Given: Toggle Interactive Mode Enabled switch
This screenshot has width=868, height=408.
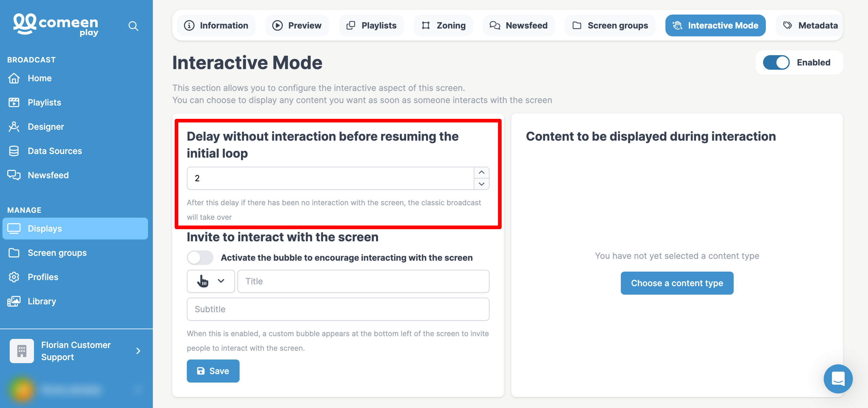Looking at the screenshot, I should click(776, 62).
